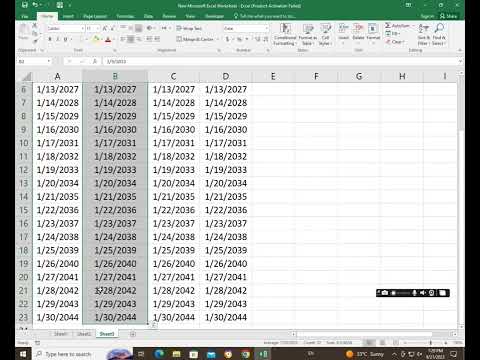Switch to the Insert ribbon tab

(x=68, y=16)
